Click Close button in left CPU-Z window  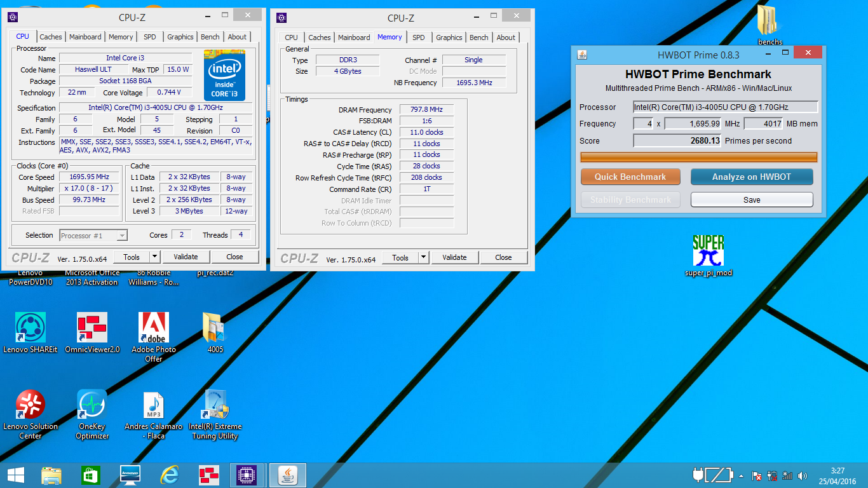coord(234,257)
